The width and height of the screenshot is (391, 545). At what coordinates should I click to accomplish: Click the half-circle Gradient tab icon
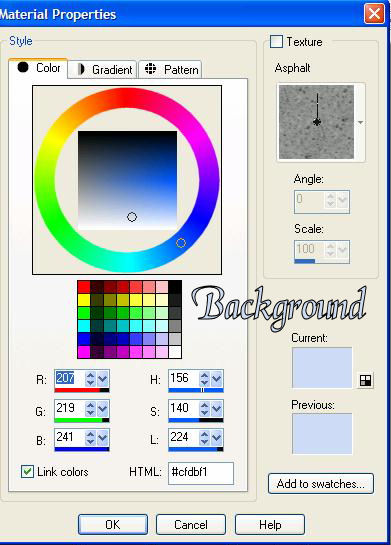pos(80,69)
